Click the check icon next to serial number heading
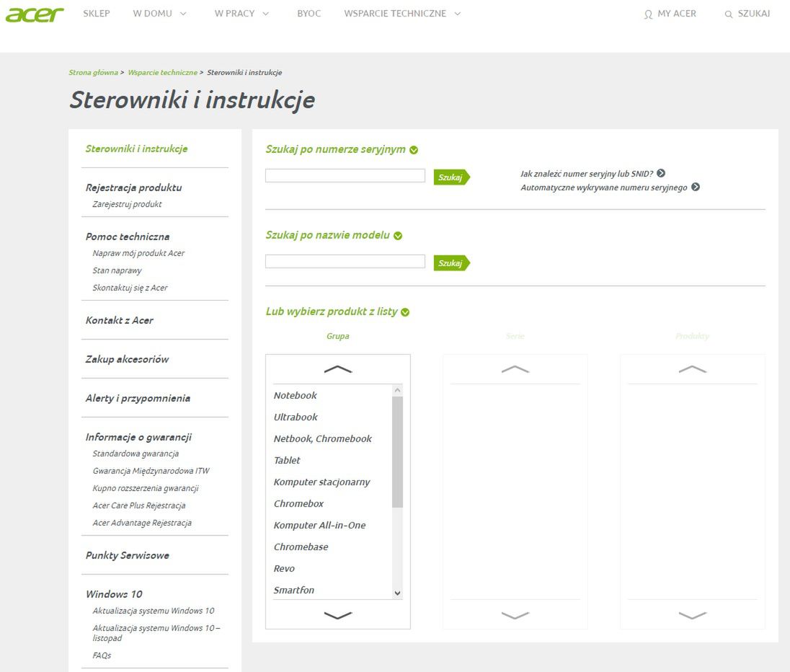 coord(414,150)
